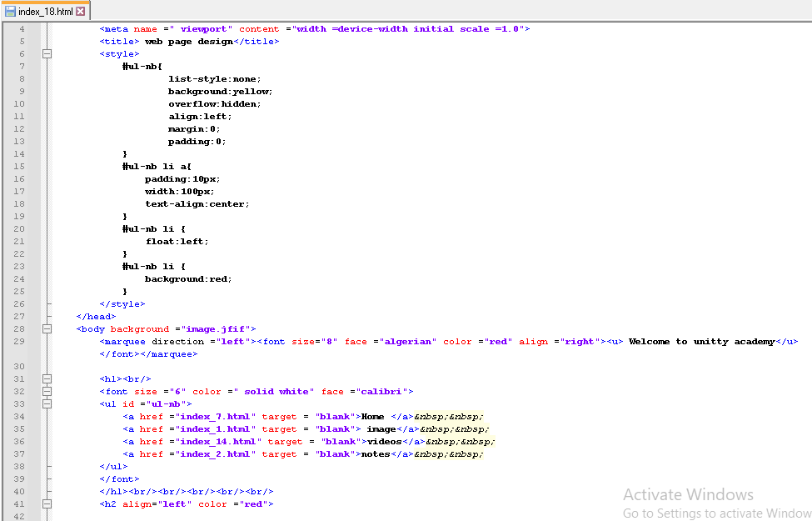Fold the <ul id="ul-nb"> block

[47, 403]
